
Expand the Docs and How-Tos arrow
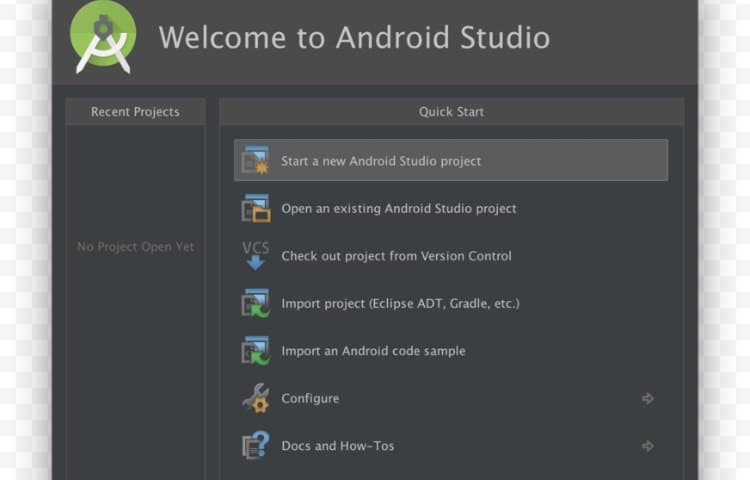tap(648, 446)
